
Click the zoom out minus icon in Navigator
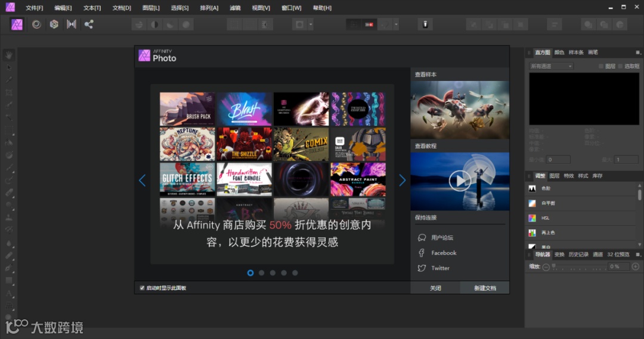(546, 267)
